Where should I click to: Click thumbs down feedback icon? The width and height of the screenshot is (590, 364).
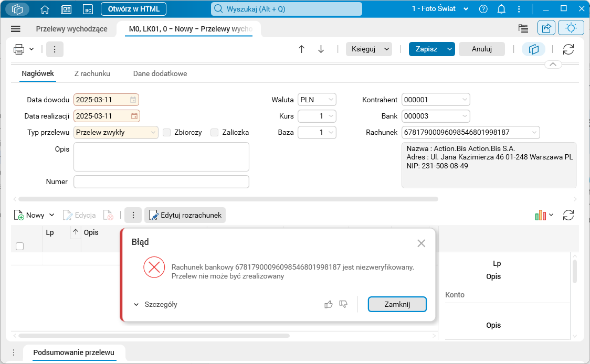(343, 304)
